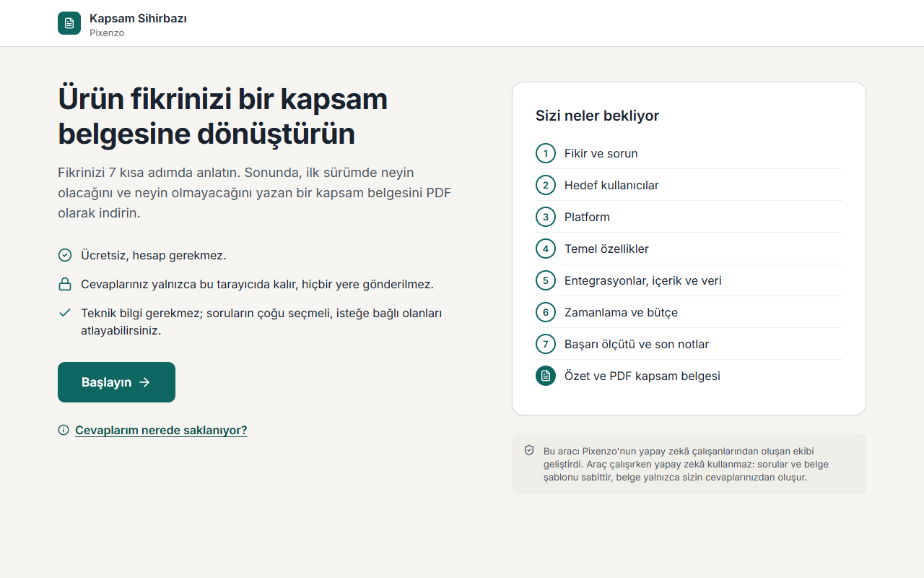
Task: Click the main heading "Ürün fikrinizi bir kapsam belgesine dönüştürün"
Action: pyautogui.click(x=223, y=116)
